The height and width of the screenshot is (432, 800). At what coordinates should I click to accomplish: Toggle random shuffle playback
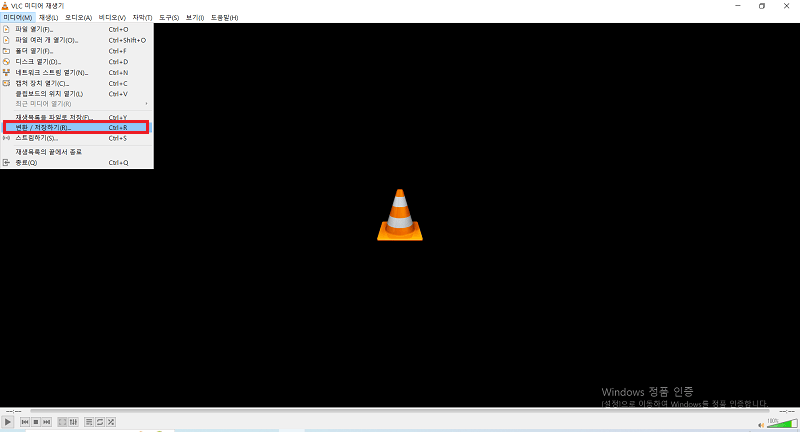tap(111, 422)
